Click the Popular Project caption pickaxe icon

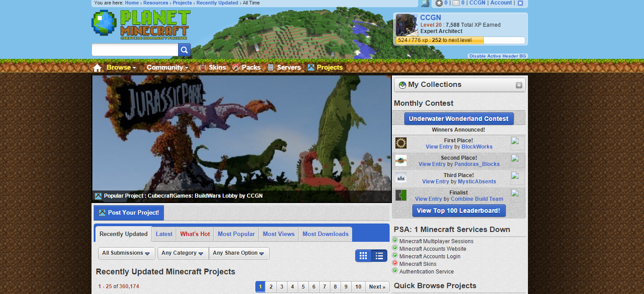[98, 196]
